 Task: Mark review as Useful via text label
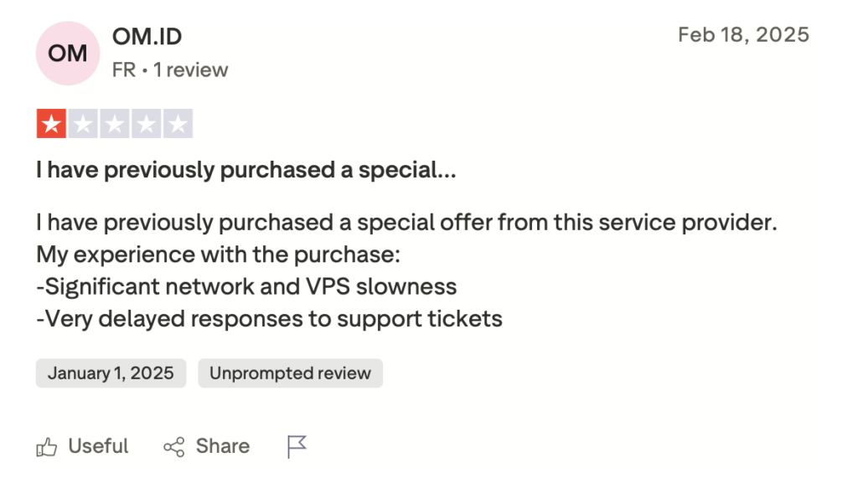tap(99, 446)
